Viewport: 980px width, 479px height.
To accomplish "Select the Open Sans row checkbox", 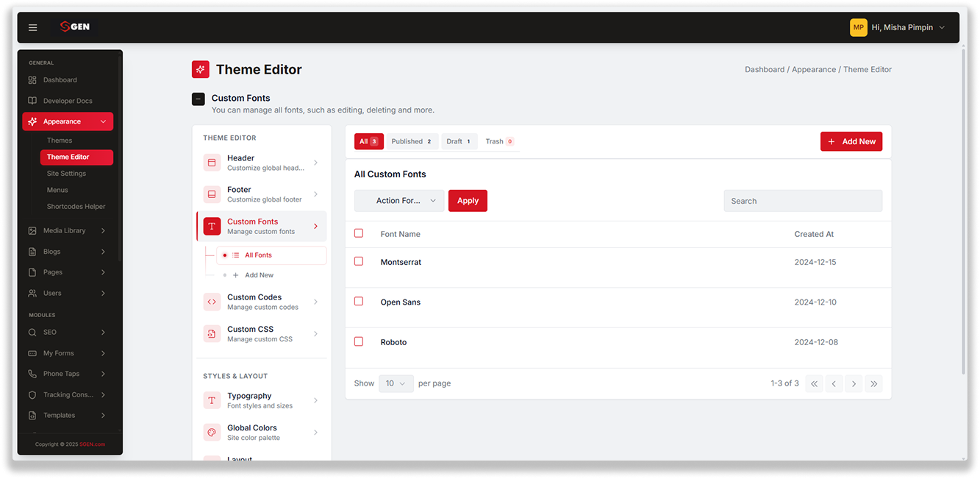I will pos(359,301).
